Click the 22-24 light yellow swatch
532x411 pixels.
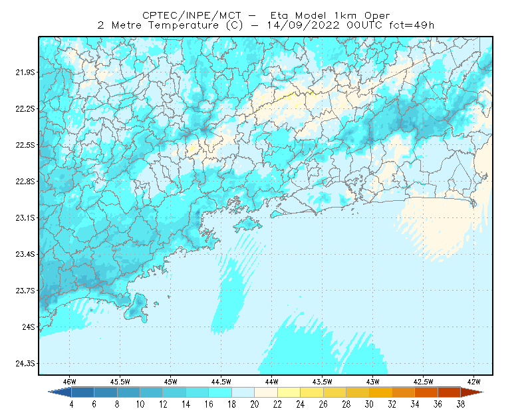[x=289, y=392]
